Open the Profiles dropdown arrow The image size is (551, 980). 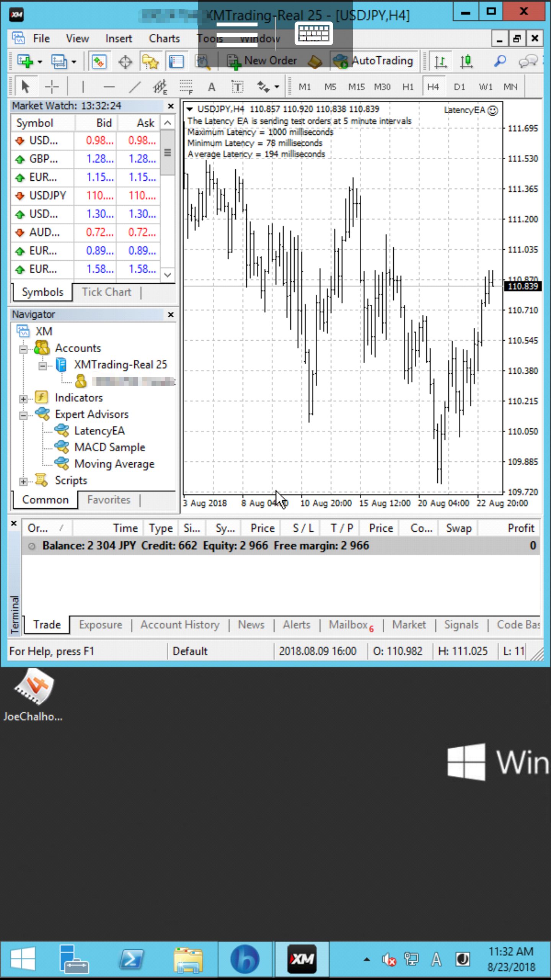tap(74, 62)
